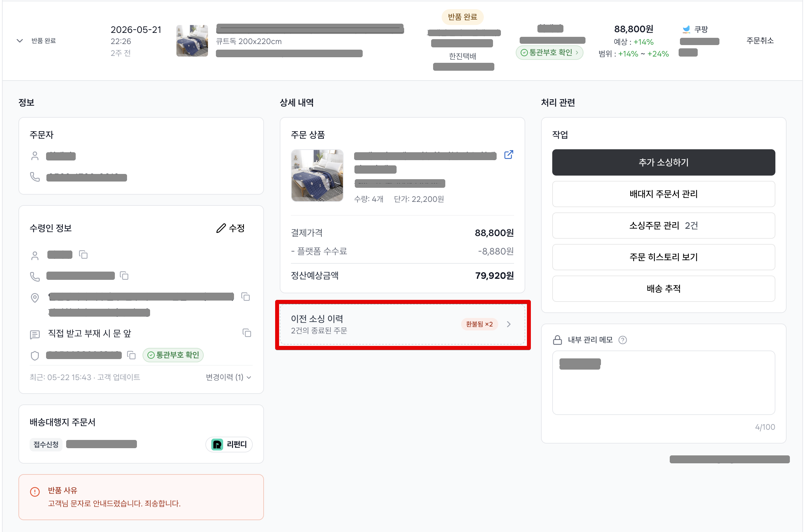The image size is (805, 532).
Task: Show help for 내부 관리 메모
Action: 622,340
